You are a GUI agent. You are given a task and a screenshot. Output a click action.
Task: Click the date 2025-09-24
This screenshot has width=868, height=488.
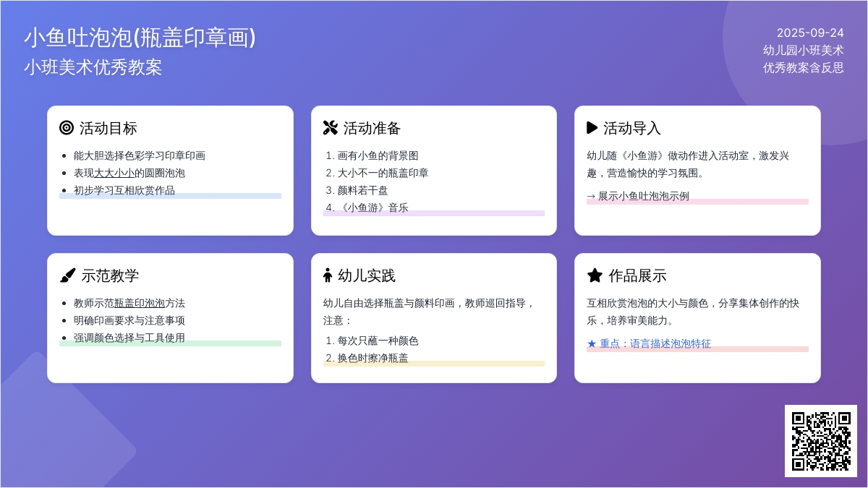click(810, 33)
